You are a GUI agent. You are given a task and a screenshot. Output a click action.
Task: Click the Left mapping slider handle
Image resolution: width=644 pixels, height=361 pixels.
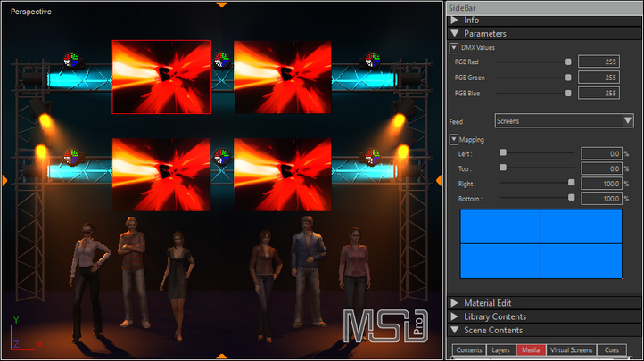pyautogui.click(x=503, y=152)
